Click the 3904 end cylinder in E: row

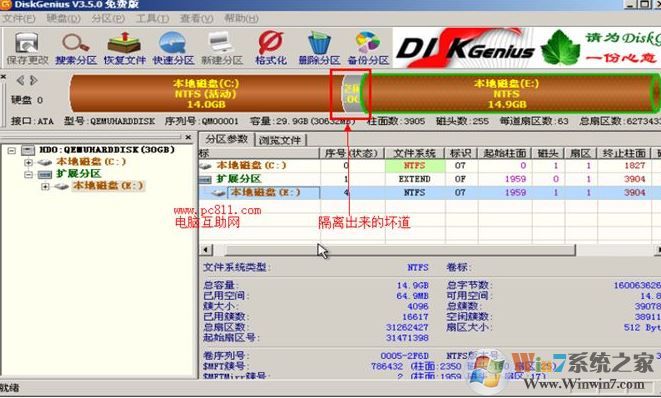[x=634, y=193]
